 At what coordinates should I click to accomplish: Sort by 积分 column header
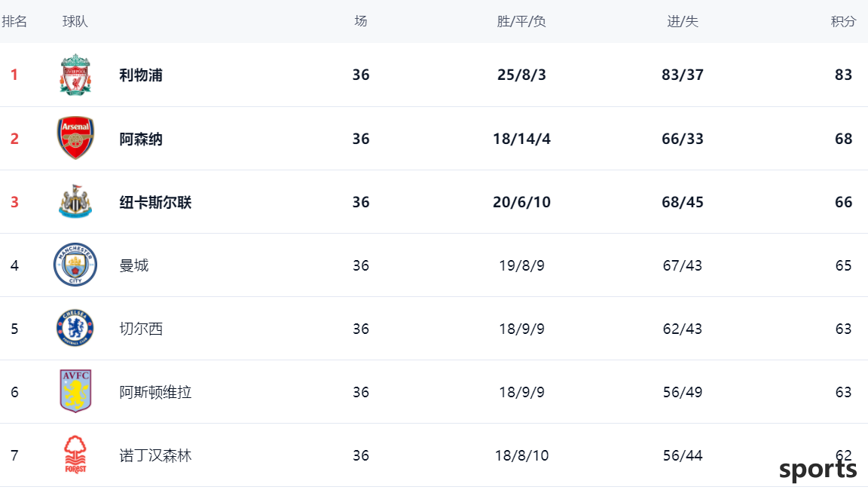pos(843,22)
